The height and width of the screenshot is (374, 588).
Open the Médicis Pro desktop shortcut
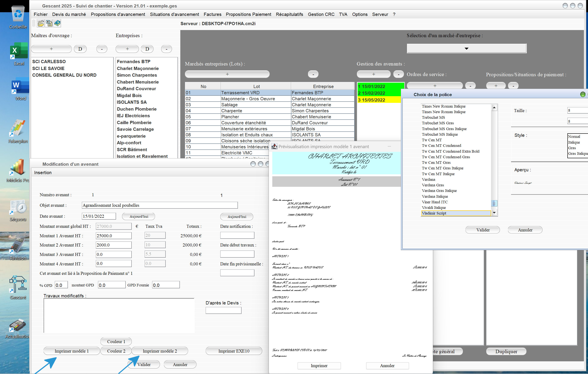18,170
